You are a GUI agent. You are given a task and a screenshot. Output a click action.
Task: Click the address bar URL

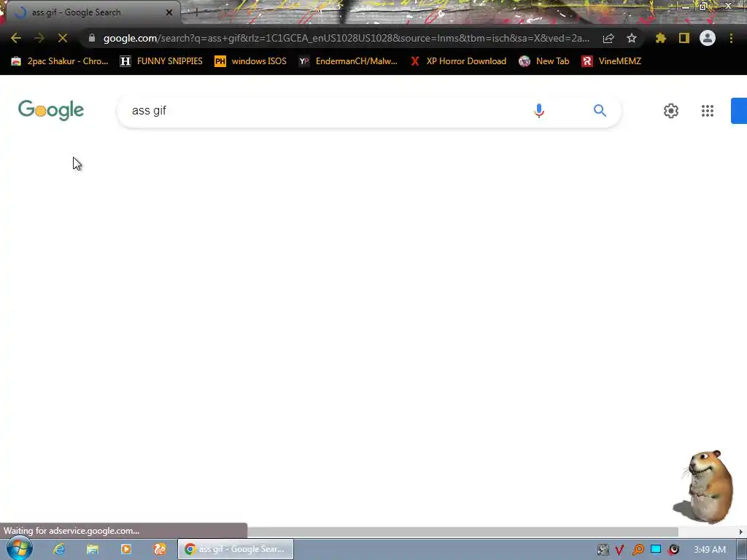[x=347, y=38]
